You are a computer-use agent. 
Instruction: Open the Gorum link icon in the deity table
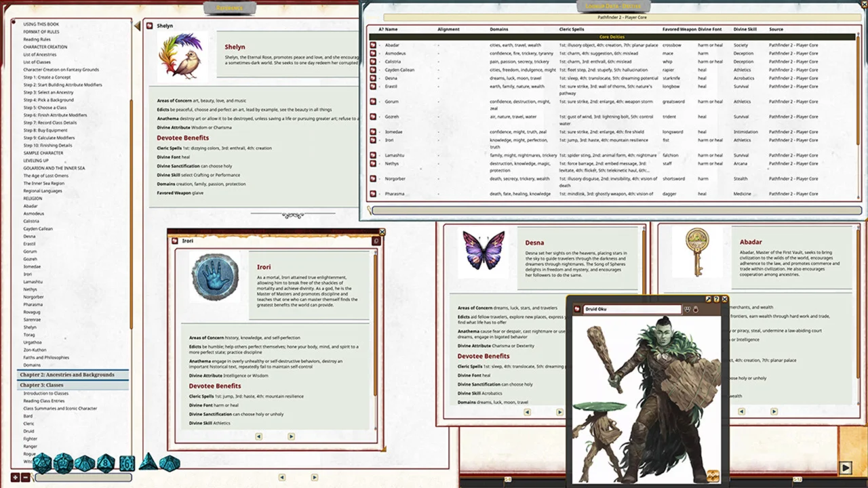pyautogui.click(x=373, y=102)
